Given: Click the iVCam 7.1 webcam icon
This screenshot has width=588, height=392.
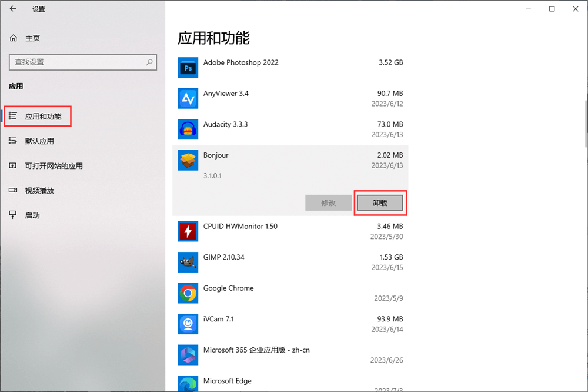Looking at the screenshot, I should 188,324.
